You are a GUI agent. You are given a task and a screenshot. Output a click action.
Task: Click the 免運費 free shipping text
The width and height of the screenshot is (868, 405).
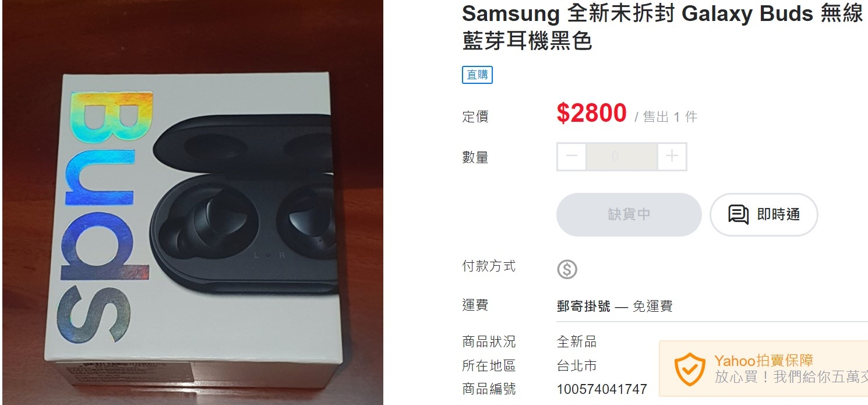pyautogui.click(x=652, y=306)
